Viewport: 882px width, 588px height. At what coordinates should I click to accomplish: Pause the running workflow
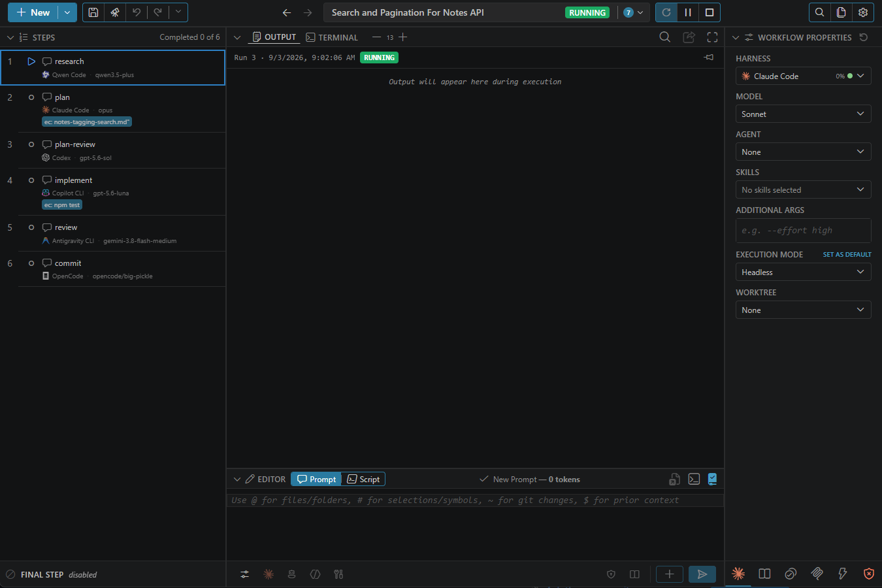tap(688, 12)
